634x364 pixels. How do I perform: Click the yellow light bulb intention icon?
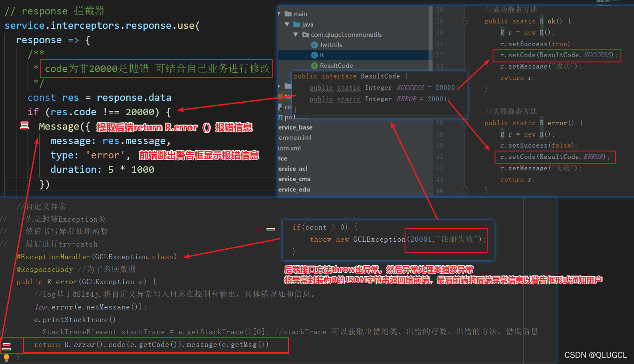[x=7, y=357]
